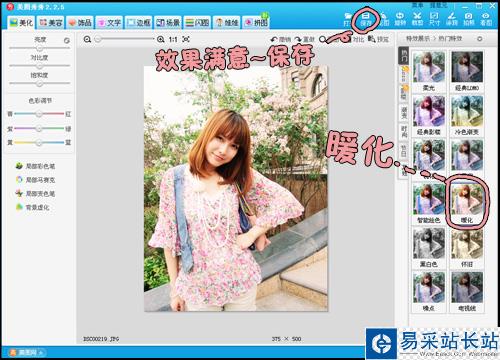Open the 拍照 (Camera) tool

(469, 19)
